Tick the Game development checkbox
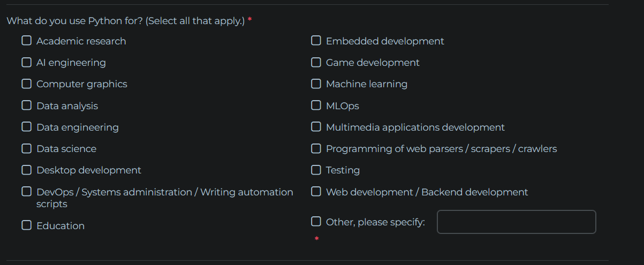644x265 pixels. pyautogui.click(x=316, y=62)
